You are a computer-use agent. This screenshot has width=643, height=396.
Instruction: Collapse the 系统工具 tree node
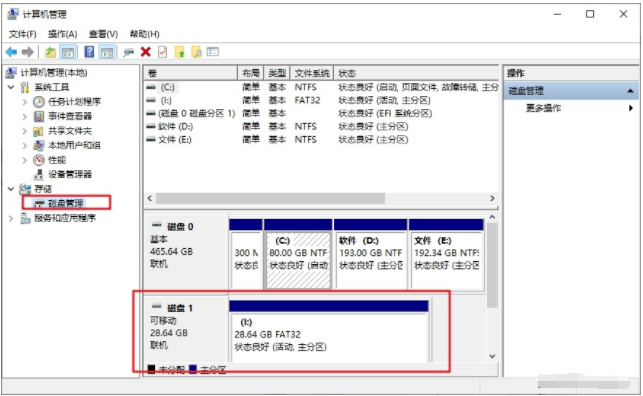point(11,87)
